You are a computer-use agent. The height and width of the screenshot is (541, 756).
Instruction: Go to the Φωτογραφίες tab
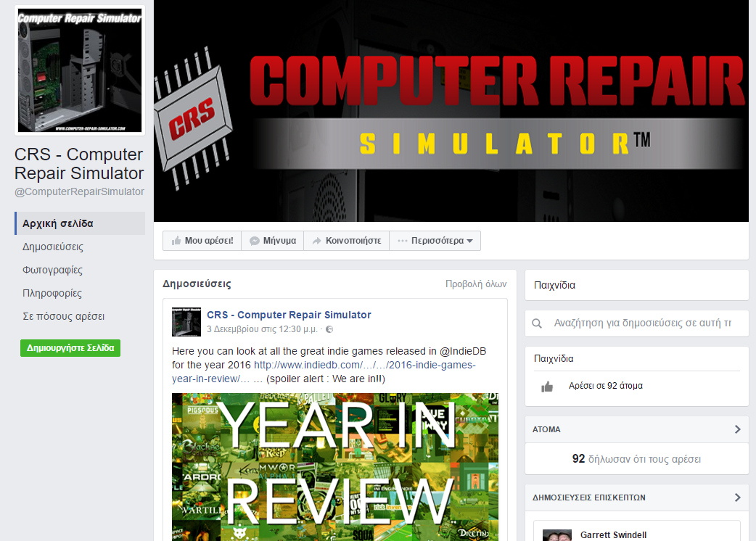(52, 270)
